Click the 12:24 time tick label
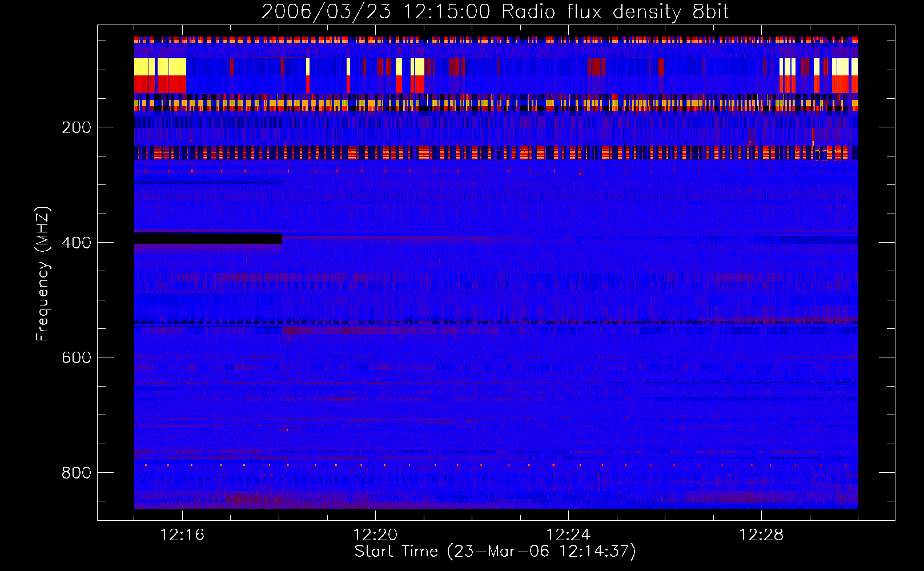Image resolution: width=924 pixels, height=571 pixels. tap(568, 535)
